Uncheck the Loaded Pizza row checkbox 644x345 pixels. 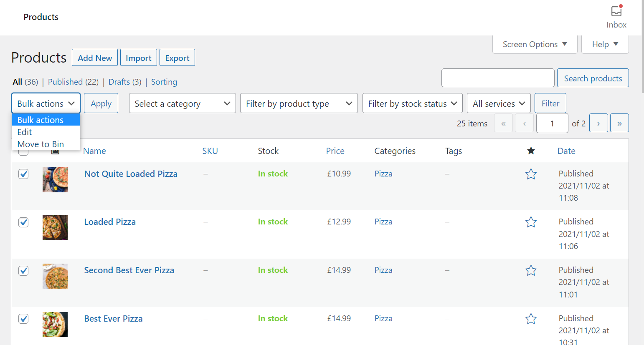point(23,222)
